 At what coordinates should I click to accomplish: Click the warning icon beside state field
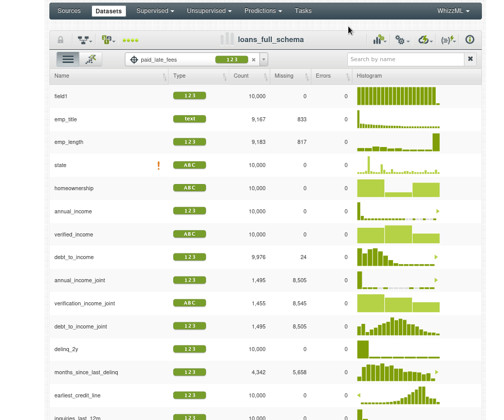click(159, 166)
